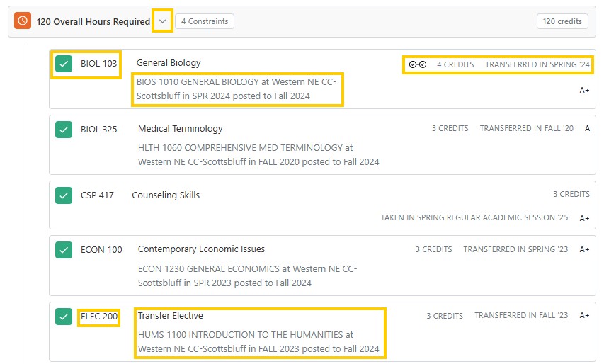Click 3 CREDITS on the ELEC 200 row

coord(445,316)
